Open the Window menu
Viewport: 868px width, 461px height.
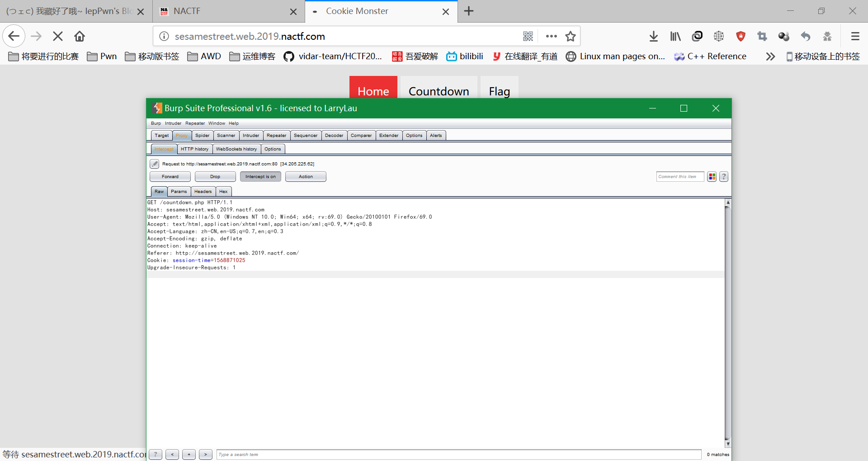[217, 123]
